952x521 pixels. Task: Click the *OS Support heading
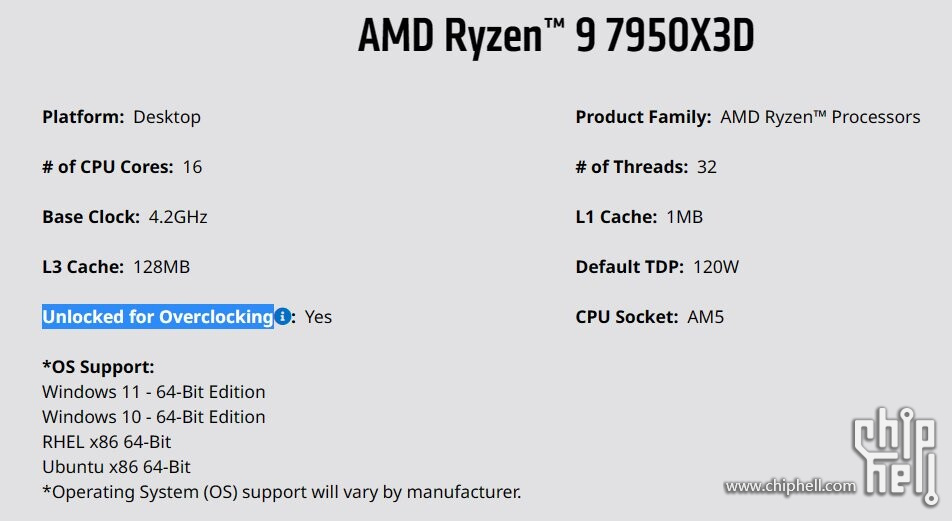[98, 367]
